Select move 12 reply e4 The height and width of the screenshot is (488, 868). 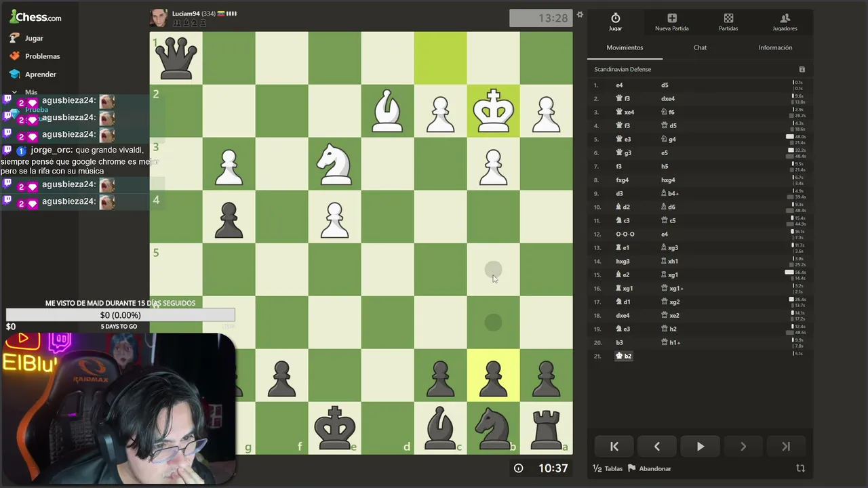point(665,234)
